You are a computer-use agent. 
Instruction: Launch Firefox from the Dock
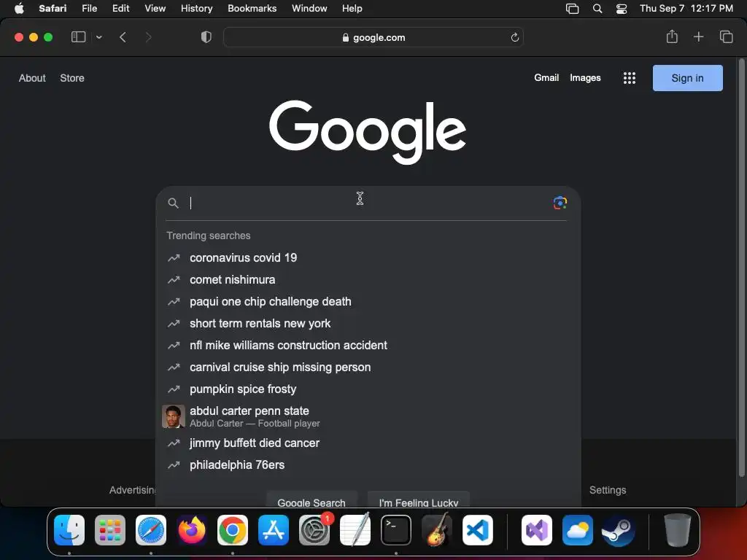pos(192,530)
